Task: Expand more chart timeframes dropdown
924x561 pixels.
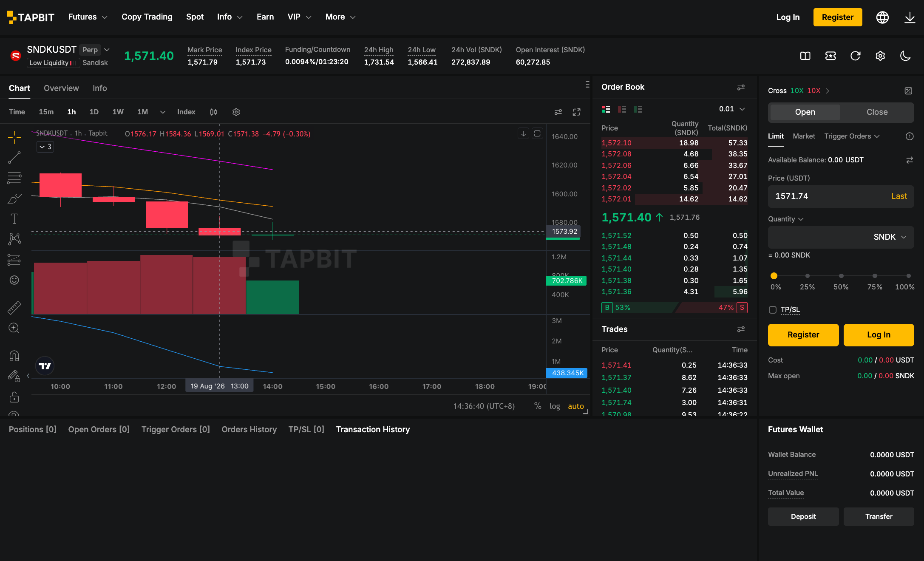Action: (x=162, y=112)
